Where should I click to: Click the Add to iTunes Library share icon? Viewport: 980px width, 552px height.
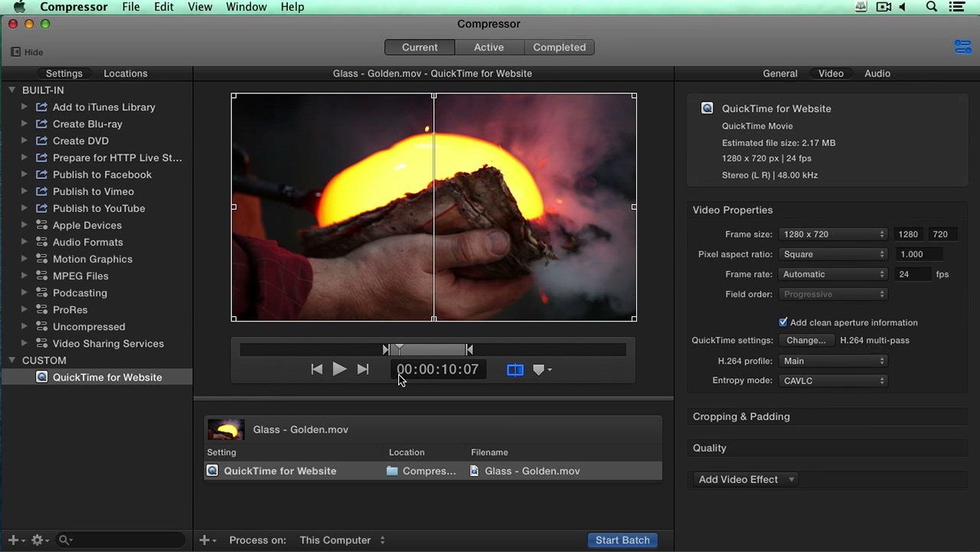tap(41, 107)
